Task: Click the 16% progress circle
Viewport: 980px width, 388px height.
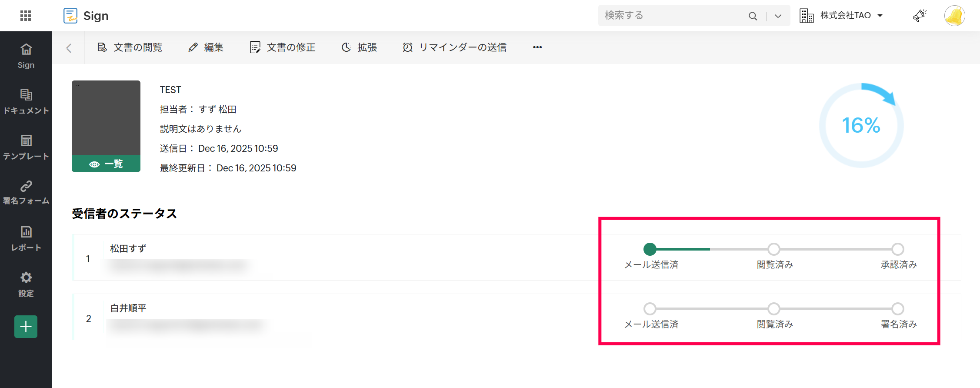Action: 861,126
